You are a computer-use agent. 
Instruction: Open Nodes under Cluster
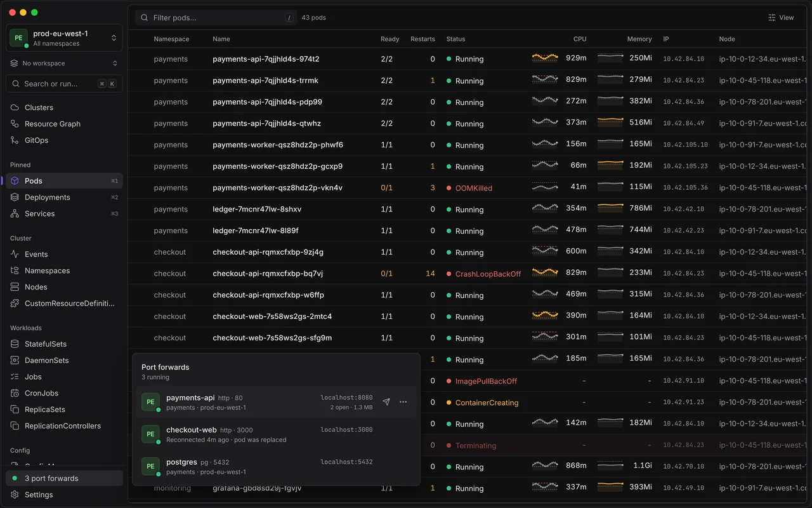tap(64, 287)
